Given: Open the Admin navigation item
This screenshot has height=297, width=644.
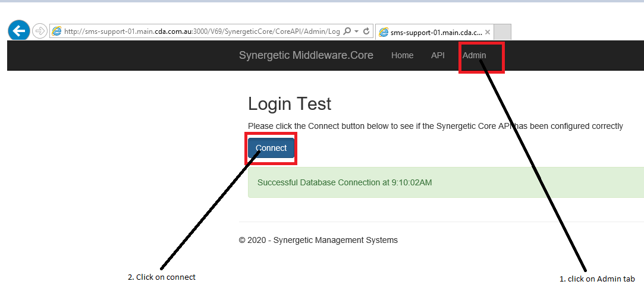Looking at the screenshot, I should click(475, 55).
